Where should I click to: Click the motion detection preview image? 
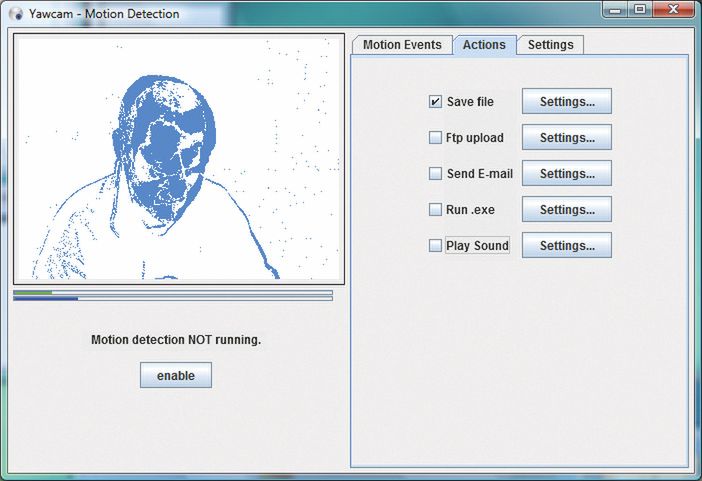[179, 159]
